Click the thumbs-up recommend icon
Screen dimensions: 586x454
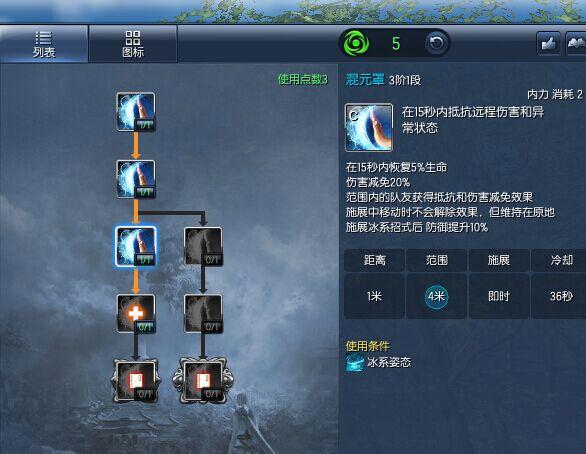pyautogui.click(x=549, y=43)
